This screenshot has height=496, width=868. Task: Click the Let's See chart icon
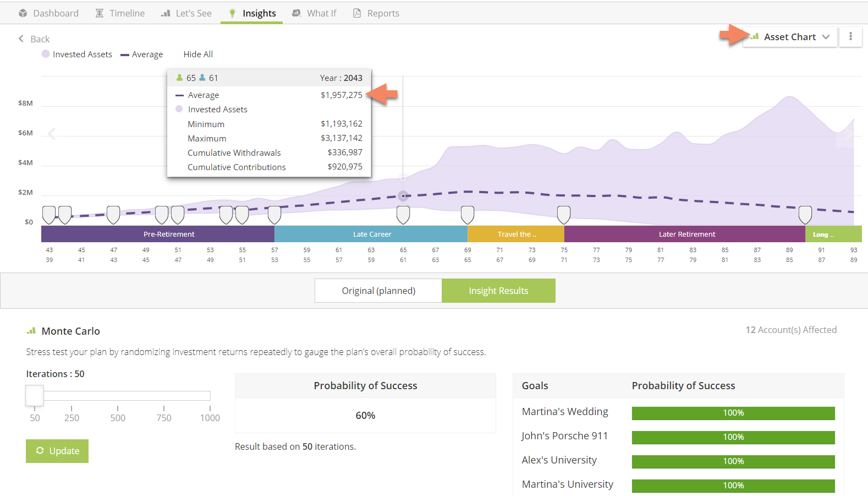pyautogui.click(x=166, y=13)
